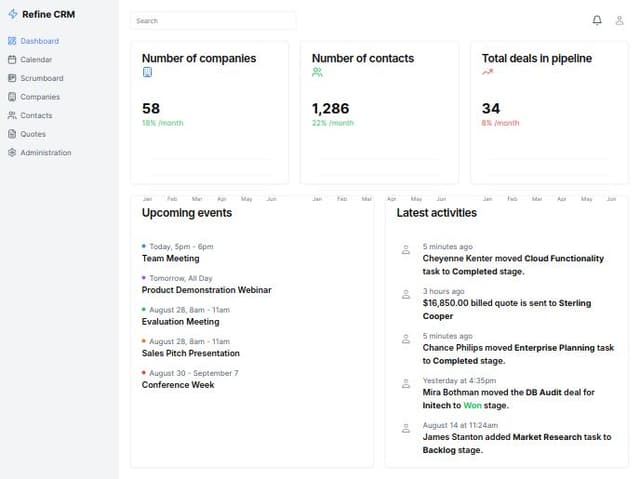The width and height of the screenshot is (640, 479).
Task: Click Mira Bothman DB Audit activity text
Action: [509, 399]
